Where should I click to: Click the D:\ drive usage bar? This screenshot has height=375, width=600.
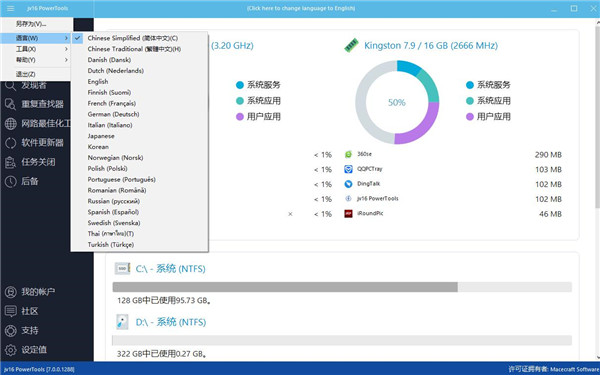342,340
